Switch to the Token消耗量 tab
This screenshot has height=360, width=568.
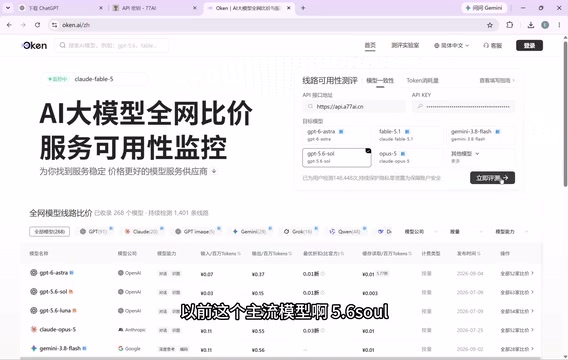click(422, 81)
